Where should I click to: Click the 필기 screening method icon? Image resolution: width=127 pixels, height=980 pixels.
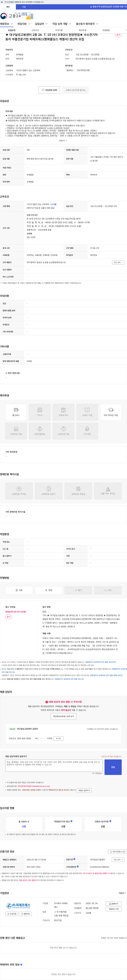point(78,590)
